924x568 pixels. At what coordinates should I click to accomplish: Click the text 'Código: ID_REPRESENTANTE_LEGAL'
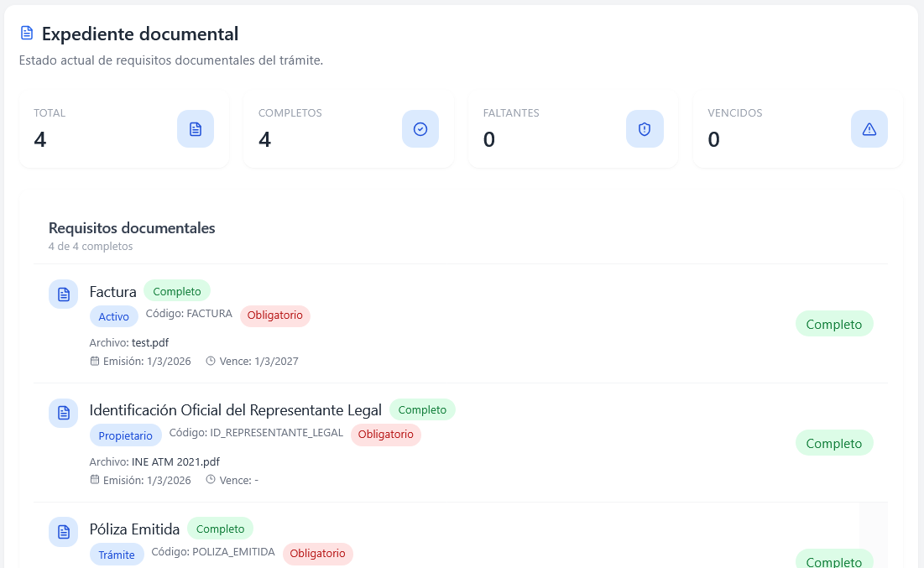256,432
